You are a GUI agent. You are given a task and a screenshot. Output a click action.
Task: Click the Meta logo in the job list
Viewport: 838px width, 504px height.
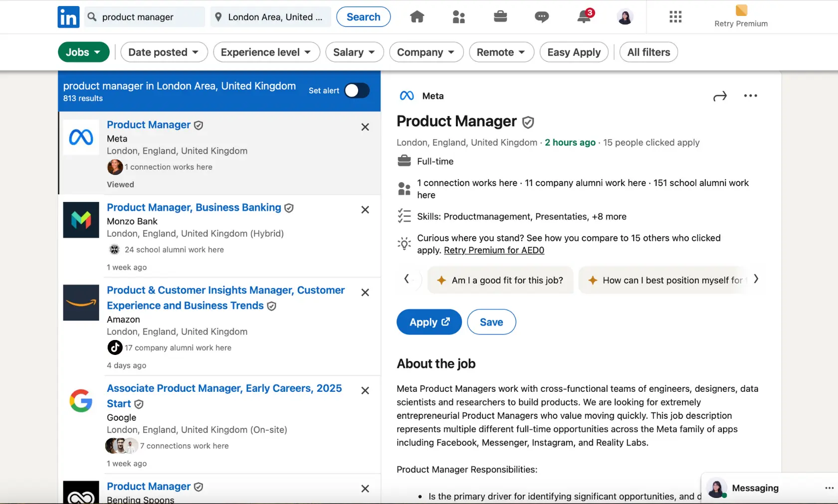[81, 137]
